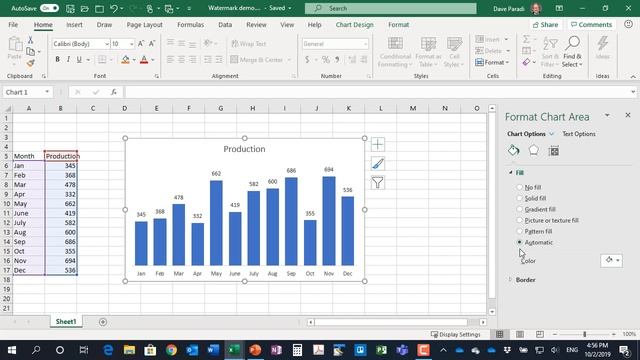Screen dimensions: 640x360
Task: Click the Comments button
Action: click(591, 24)
